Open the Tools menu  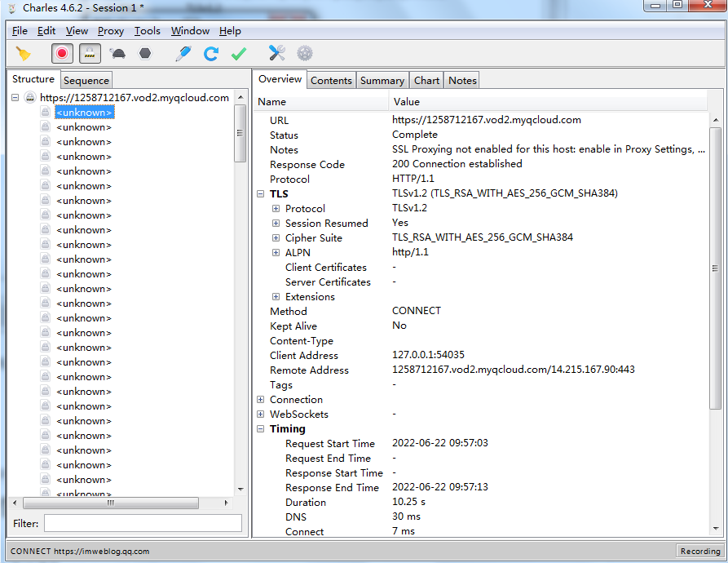coord(148,31)
